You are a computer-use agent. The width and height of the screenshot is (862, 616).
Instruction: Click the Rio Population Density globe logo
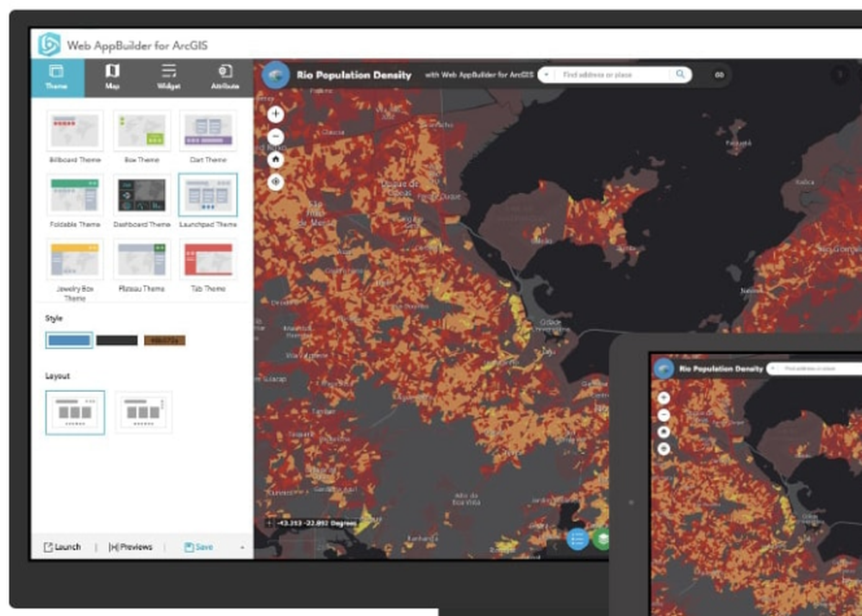pyautogui.click(x=276, y=75)
